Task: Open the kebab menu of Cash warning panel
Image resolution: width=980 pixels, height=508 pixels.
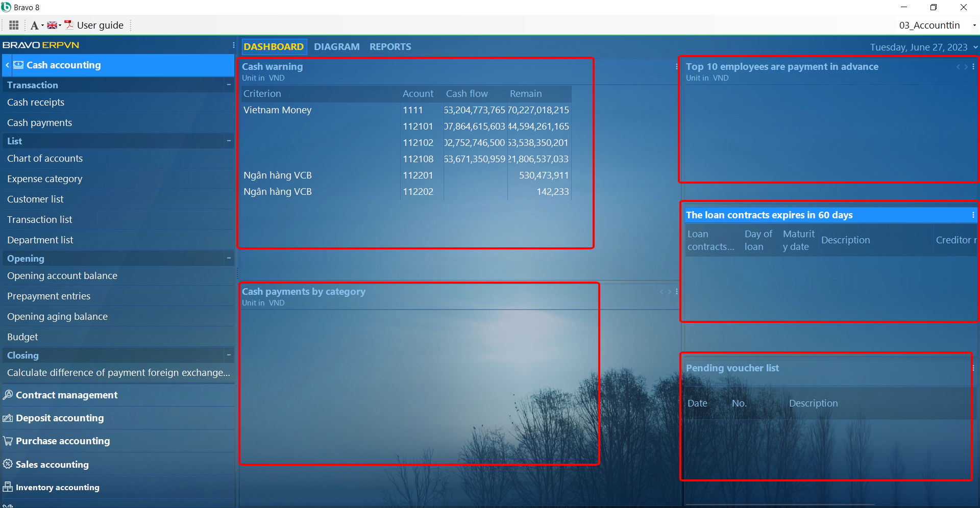Action: (677, 67)
